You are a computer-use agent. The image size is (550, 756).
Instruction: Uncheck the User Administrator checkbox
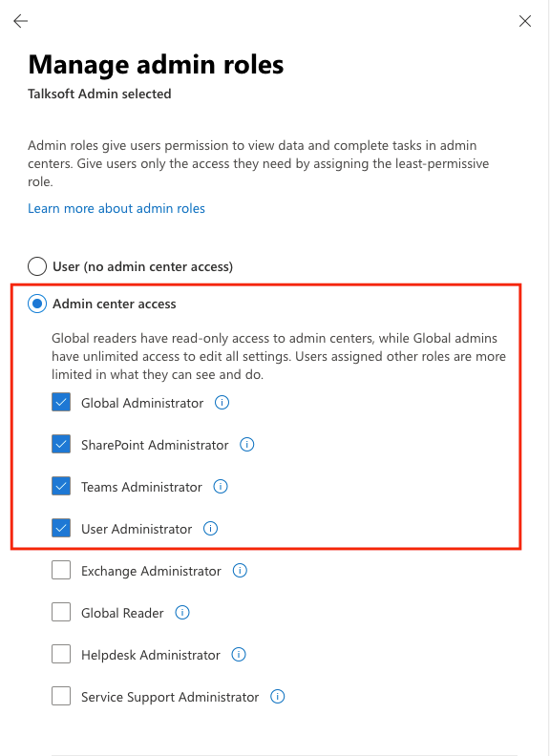click(61, 528)
